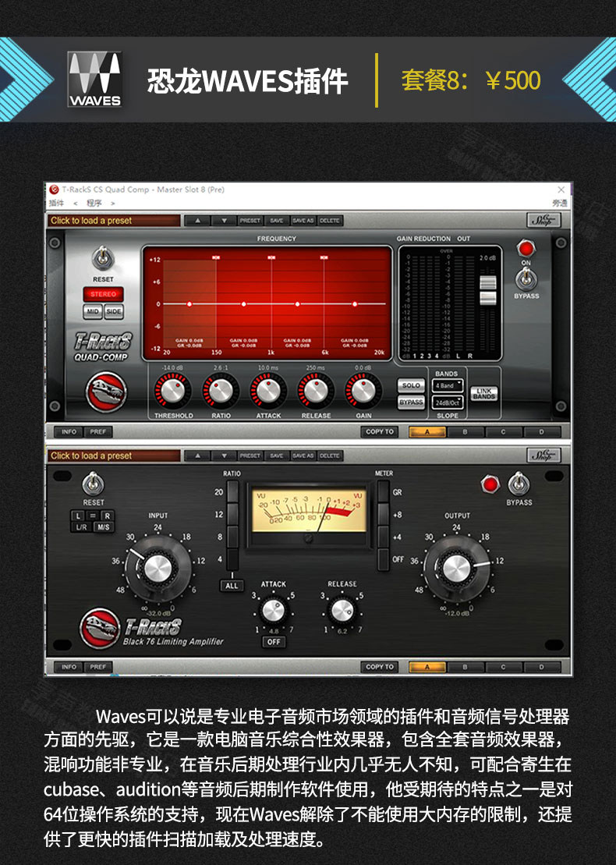
Task: Click SAVE in Quad-Comp preset bar
Action: [x=277, y=221]
